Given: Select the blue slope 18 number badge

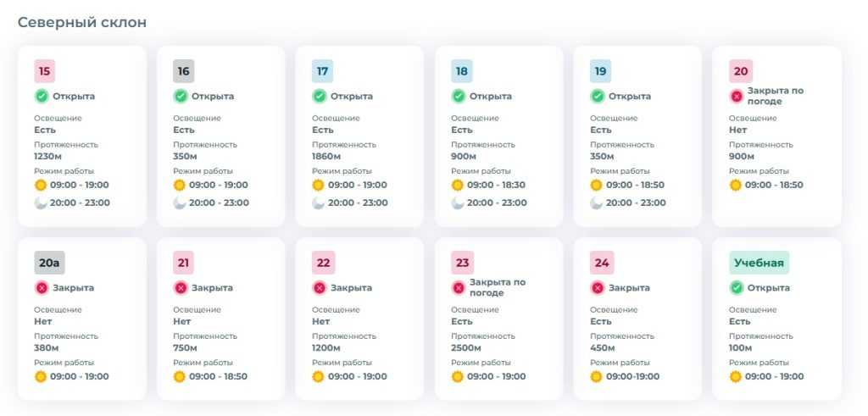Looking at the screenshot, I should click(461, 71).
